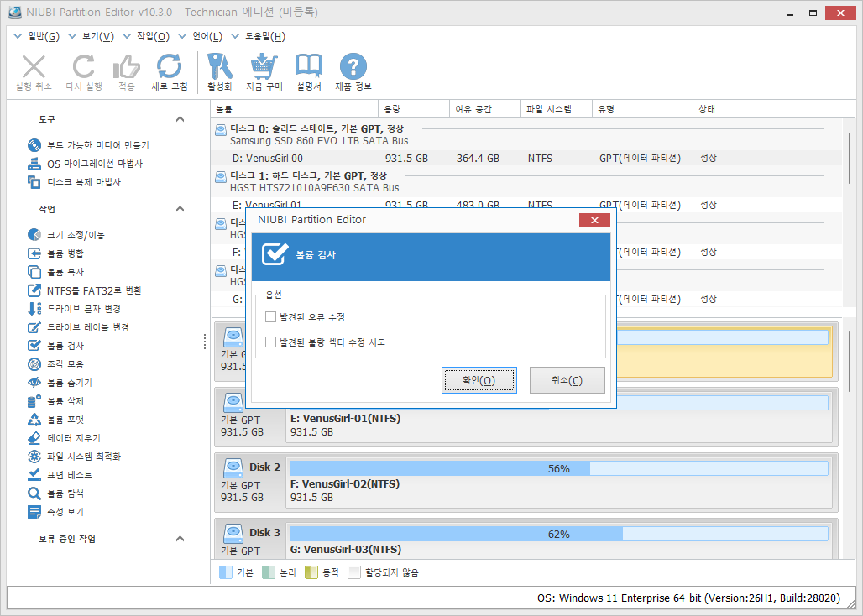This screenshot has height=616, width=863.
Task: Select 속성 보기 operation
Action: [55, 511]
